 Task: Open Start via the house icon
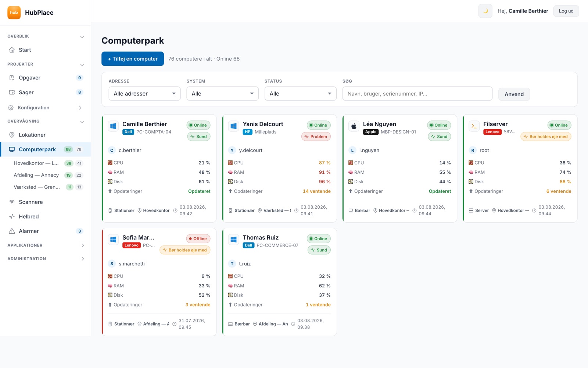pyautogui.click(x=12, y=50)
